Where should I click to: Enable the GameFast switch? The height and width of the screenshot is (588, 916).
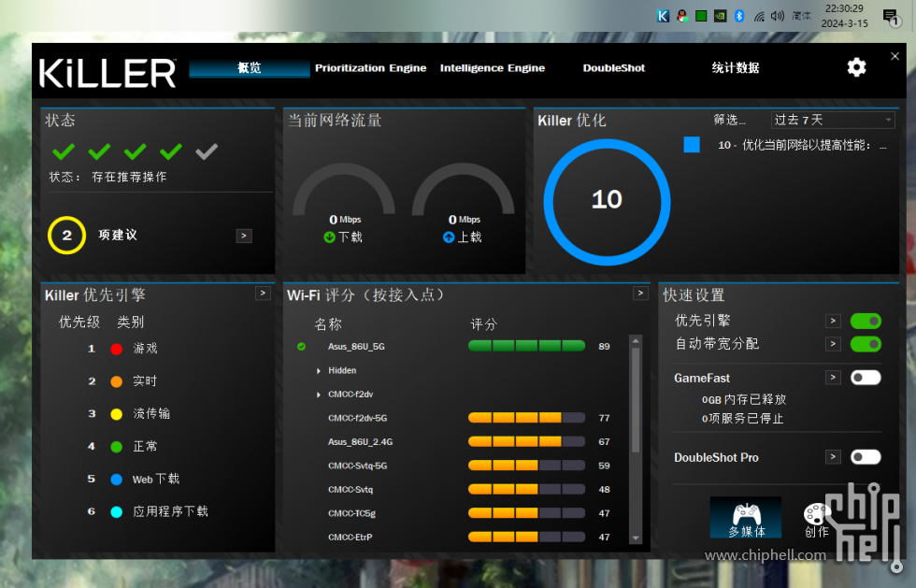(x=866, y=378)
